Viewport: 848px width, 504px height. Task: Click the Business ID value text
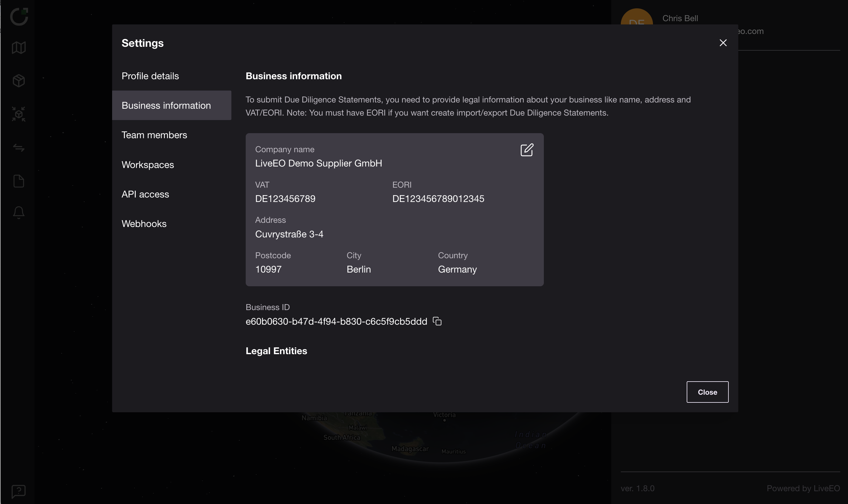tap(336, 322)
